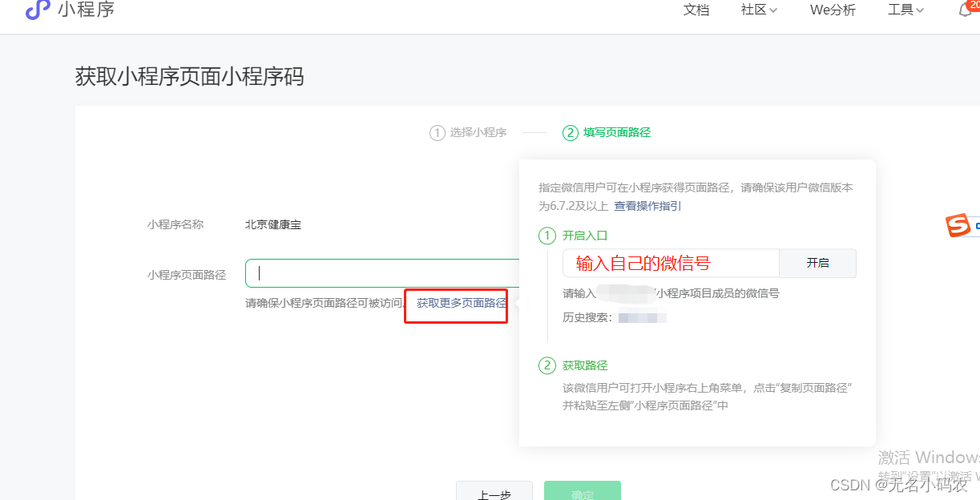Select step 1 选择小程序
Viewport: 980px width, 500px height.
click(469, 132)
